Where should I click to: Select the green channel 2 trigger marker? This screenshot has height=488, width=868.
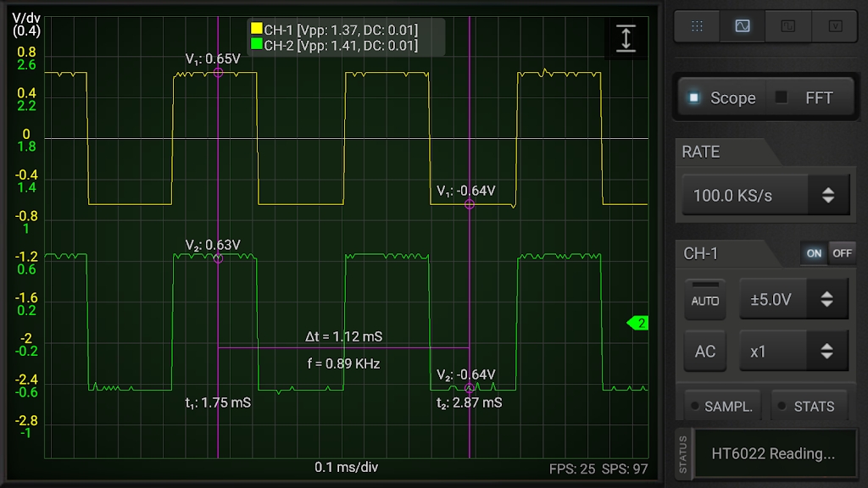click(637, 323)
